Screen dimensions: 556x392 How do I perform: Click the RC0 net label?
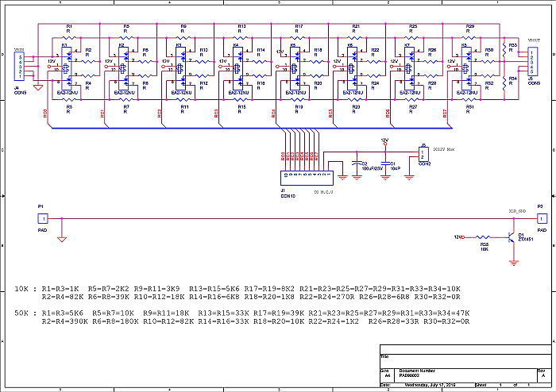point(45,113)
